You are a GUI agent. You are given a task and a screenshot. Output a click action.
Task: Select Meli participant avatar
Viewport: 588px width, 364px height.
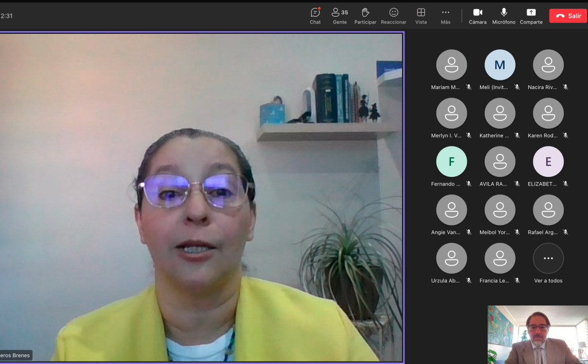(500, 65)
